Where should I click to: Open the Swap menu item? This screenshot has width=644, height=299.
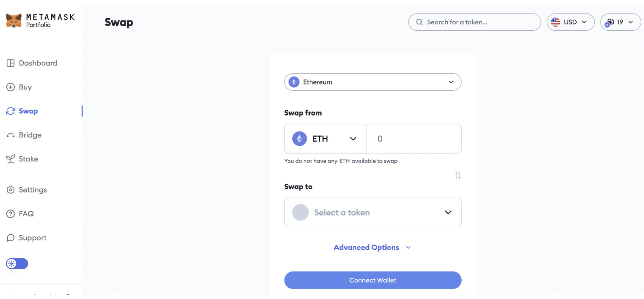(28, 111)
